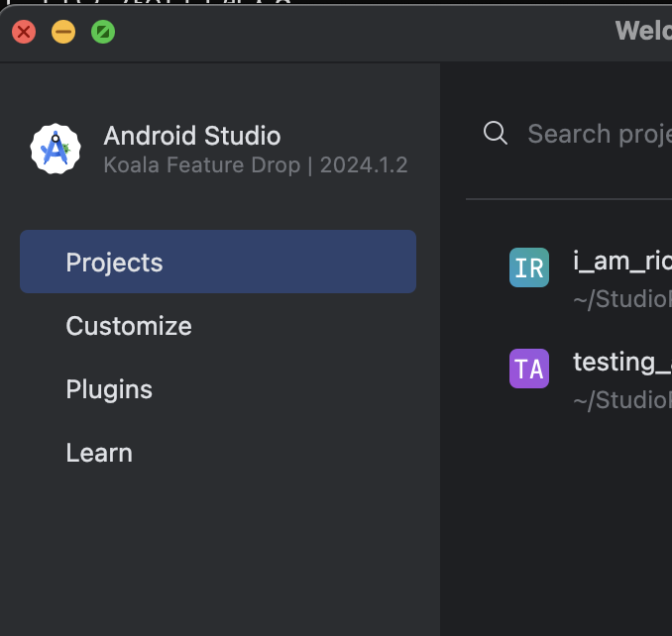
Task: Click the TA project avatar icon
Action: (x=529, y=369)
